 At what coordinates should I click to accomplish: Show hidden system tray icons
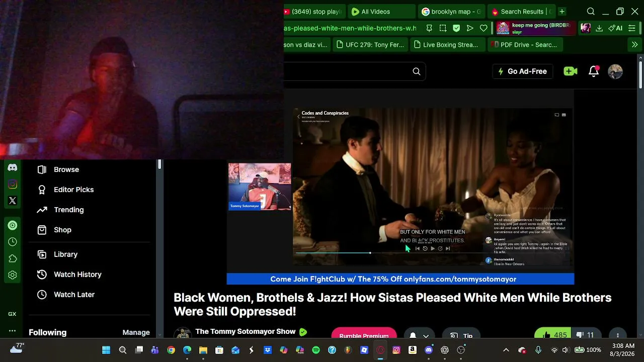(506, 350)
